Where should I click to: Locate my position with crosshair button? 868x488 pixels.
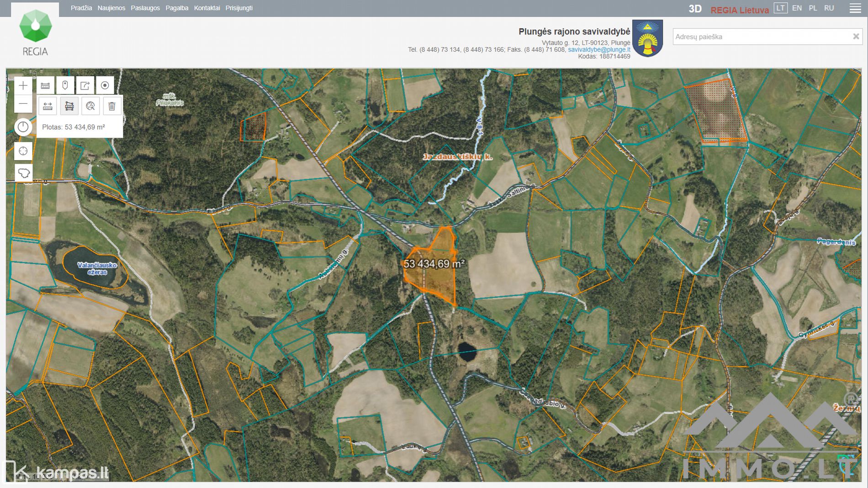click(x=23, y=151)
